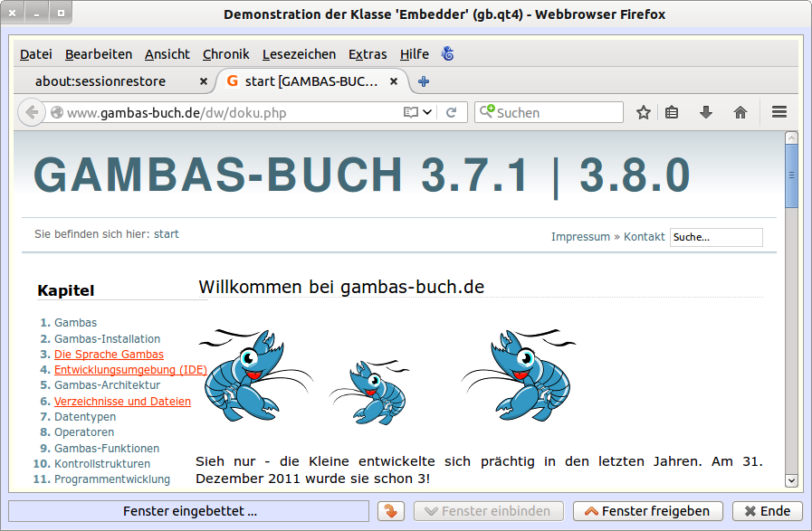Screen dimensions: 812x531
Task: Click the scrollbar down arrow
Action: (x=791, y=480)
